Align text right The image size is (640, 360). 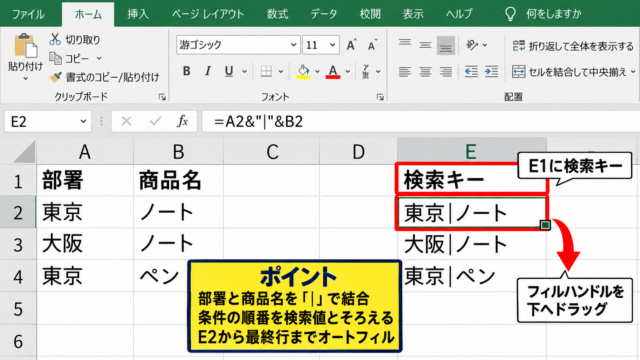pyautogui.click(x=446, y=72)
